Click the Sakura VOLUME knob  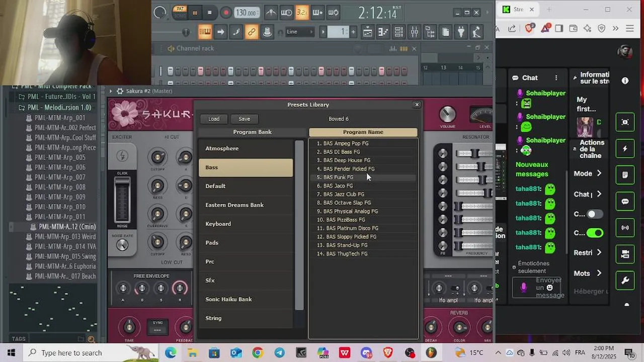pos(447,115)
